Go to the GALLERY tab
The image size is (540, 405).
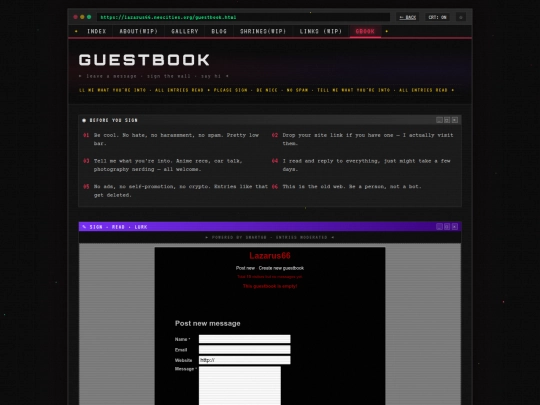tap(185, 31)
